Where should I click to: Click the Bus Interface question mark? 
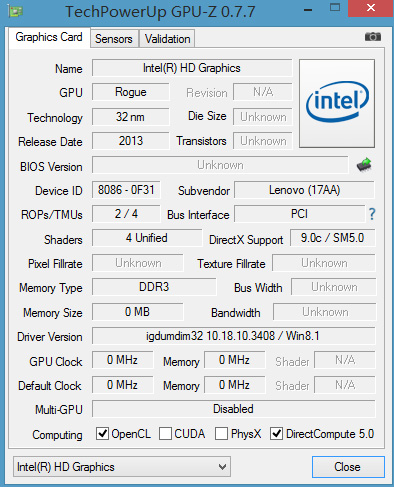pos(372,214)
